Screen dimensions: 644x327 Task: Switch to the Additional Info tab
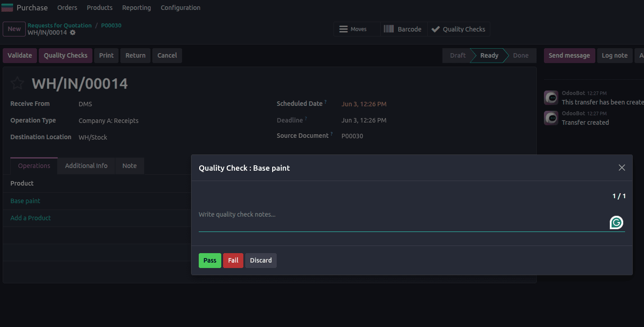pyautogui.click(x=86, y=166)
